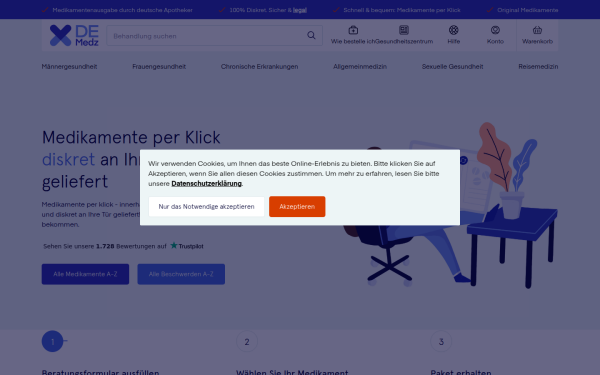Focus the Behandlung suchen search field

(214, 36)
